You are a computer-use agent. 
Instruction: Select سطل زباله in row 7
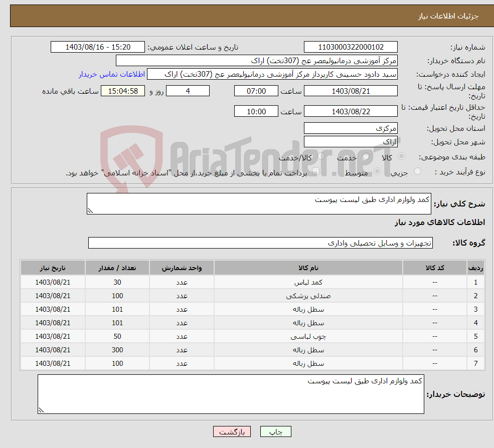point(308,364)
